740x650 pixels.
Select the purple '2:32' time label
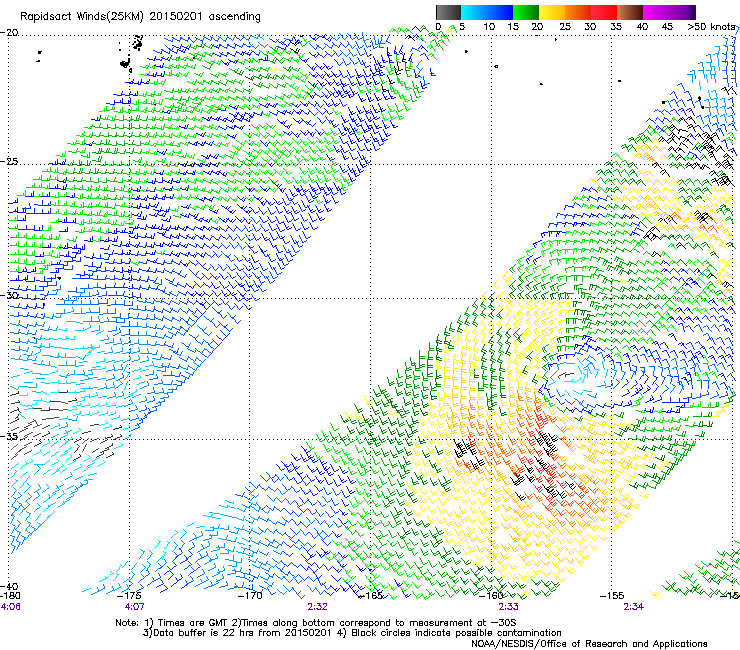pyautogui.click(x=318, y=607)
